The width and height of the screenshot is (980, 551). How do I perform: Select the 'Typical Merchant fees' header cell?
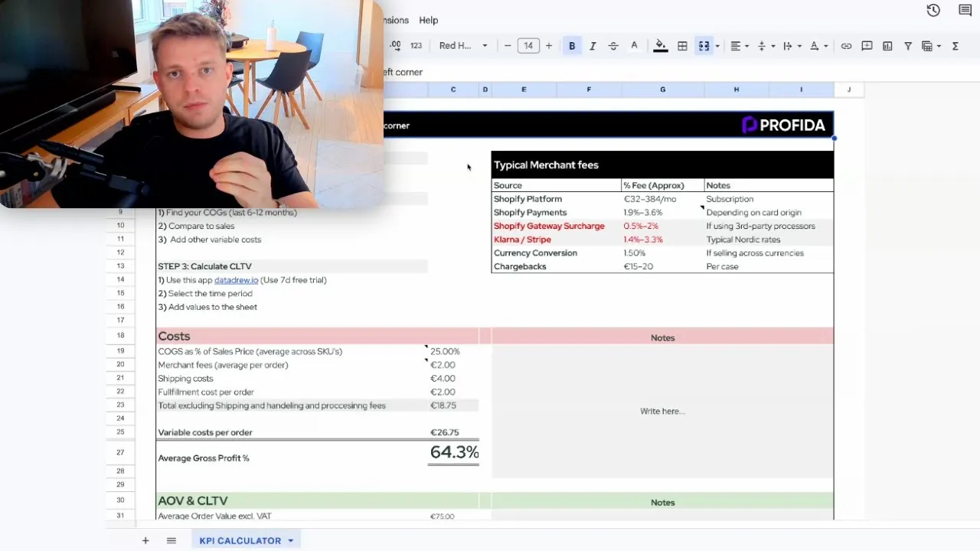coord(662,165)
